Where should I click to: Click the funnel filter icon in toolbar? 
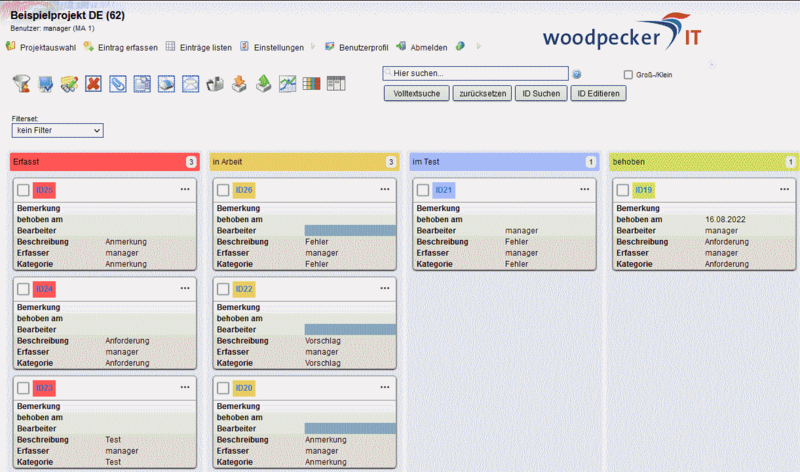pos(22,84)
